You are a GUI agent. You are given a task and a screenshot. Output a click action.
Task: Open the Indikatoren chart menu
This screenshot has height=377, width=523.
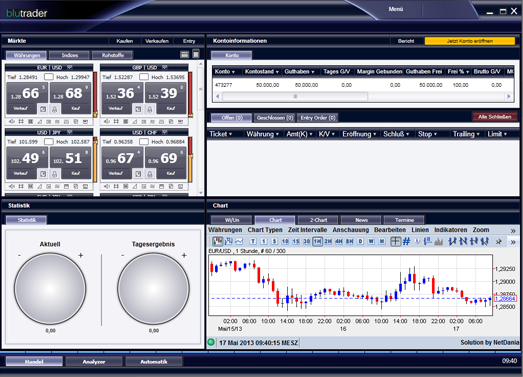click(450, 230)
